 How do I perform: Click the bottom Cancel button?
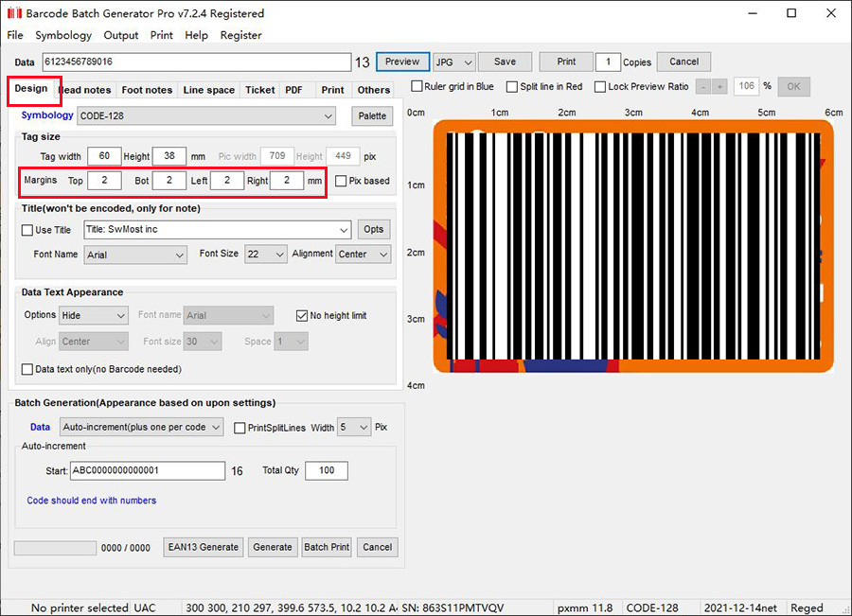click(377, 547)
